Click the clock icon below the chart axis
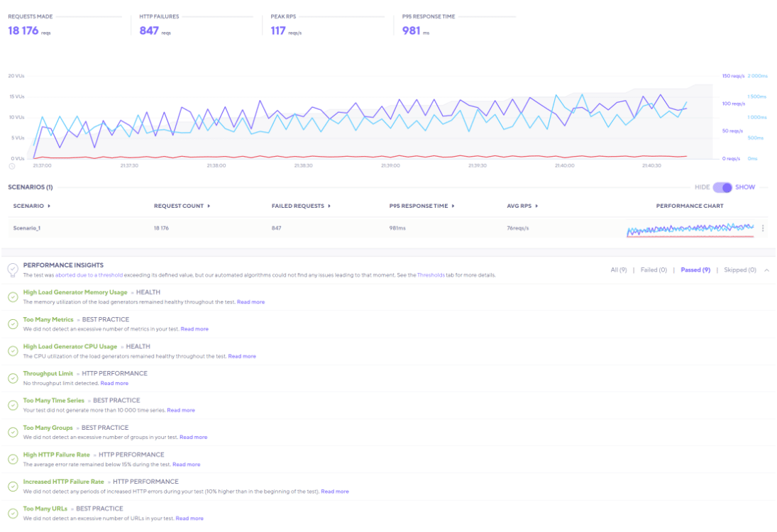The width and height of the screenshot is (777, 532). point(12,166)
